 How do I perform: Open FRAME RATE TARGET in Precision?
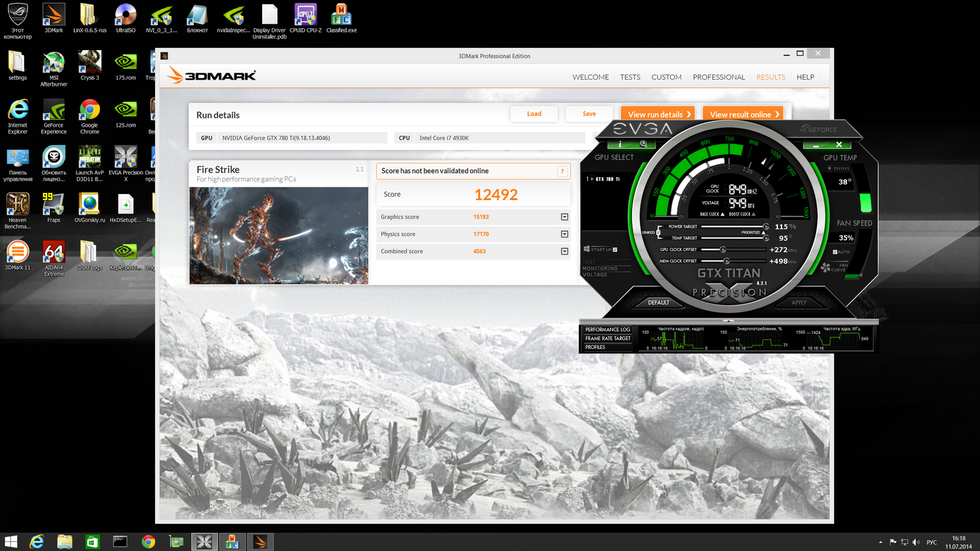[x=607, y=339]
